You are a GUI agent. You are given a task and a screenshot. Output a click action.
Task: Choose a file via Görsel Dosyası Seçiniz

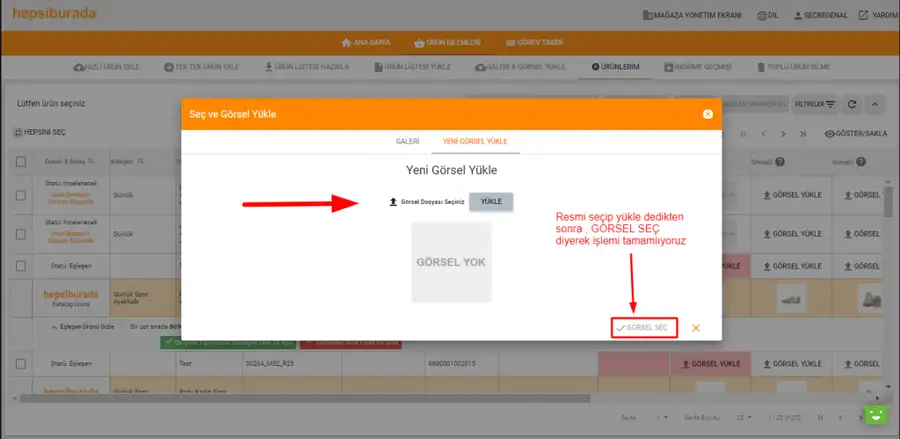426,202
